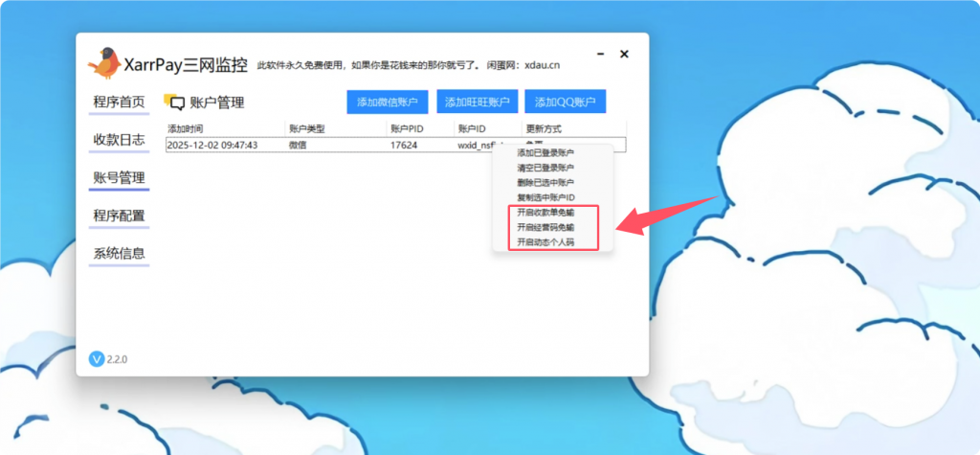
Task: Open the 程序首页 tab
Action: [119, 102]
